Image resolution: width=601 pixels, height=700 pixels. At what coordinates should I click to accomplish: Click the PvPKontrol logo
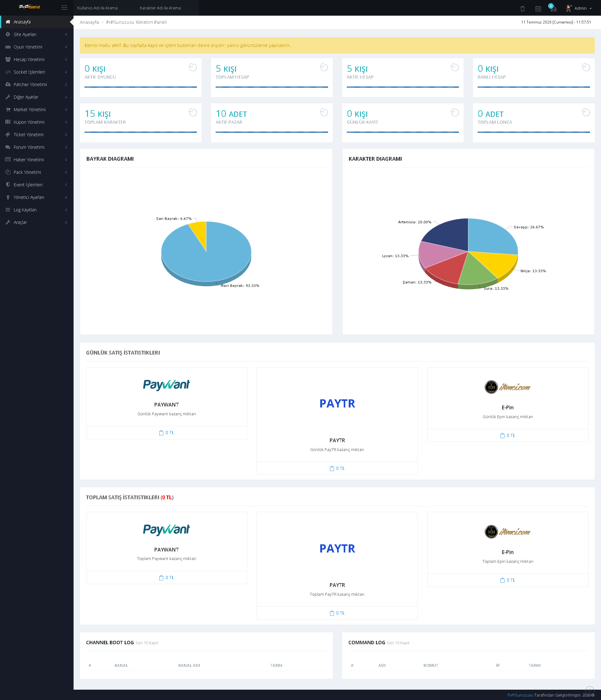[x=29, y=7]
